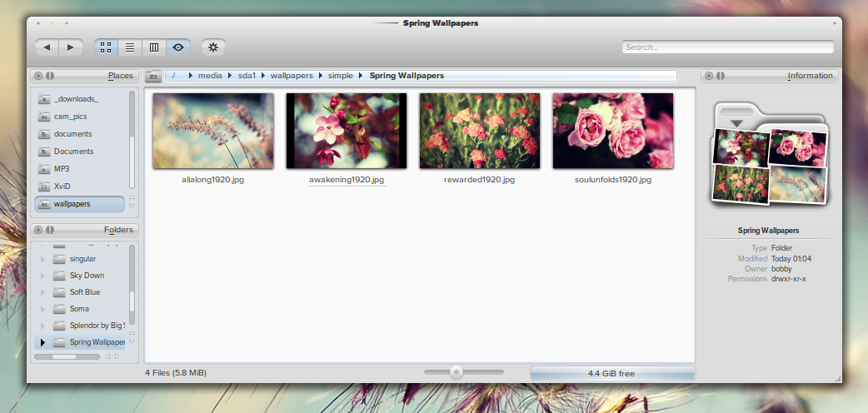The height and width of the screenshot is (413, 868).
Task: Focus the Search field
Action: [x=727, y=47]
